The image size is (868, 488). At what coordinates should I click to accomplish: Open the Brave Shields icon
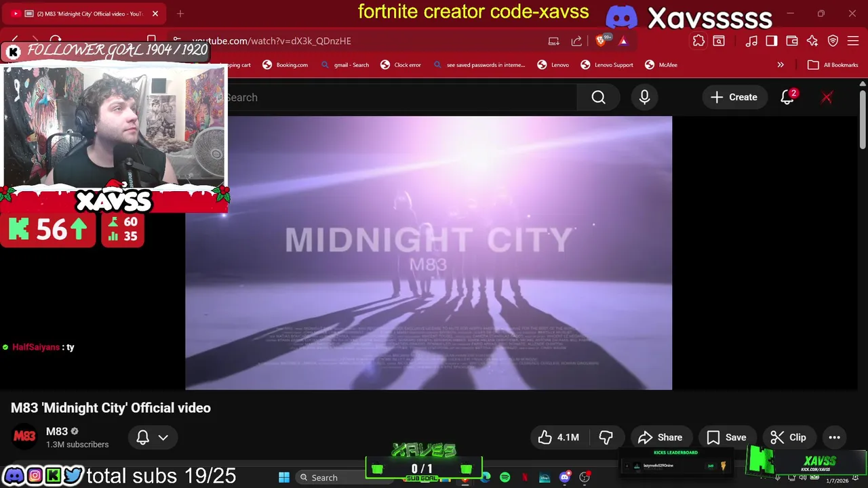601,41
